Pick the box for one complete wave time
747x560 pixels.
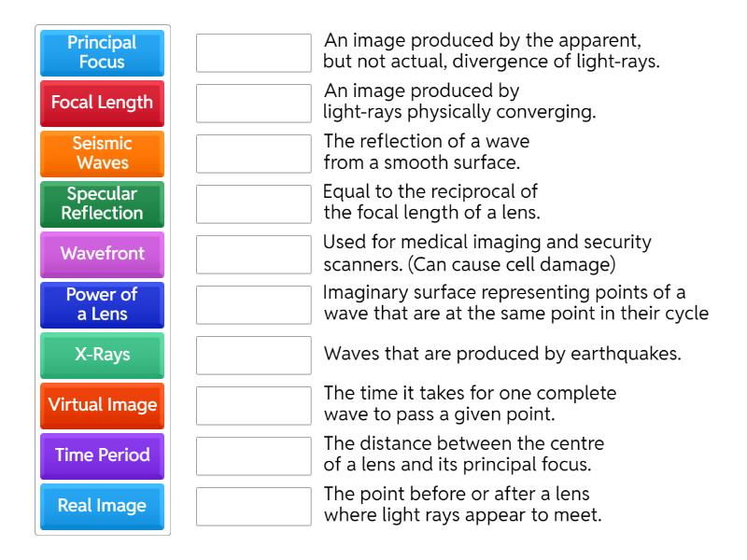tap(253, 406)
